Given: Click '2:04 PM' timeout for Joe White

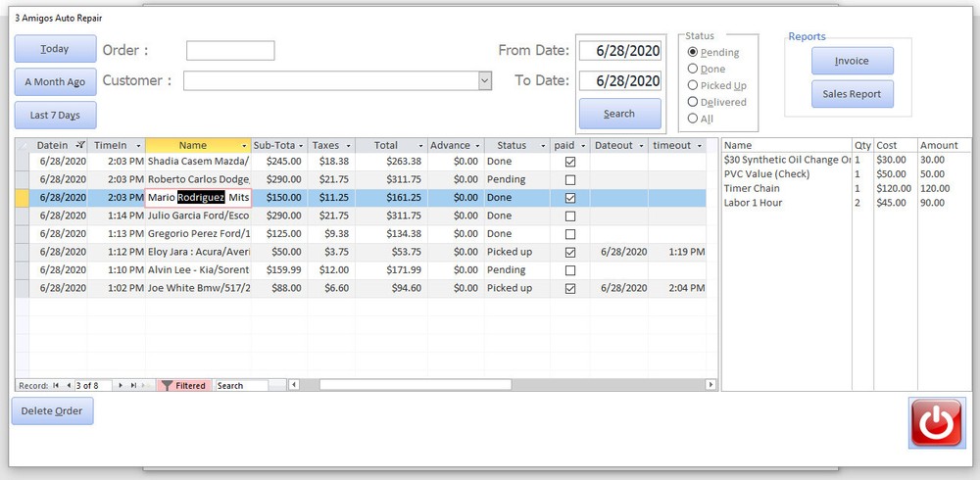Looking at the screenshot, I should (677, 288).
